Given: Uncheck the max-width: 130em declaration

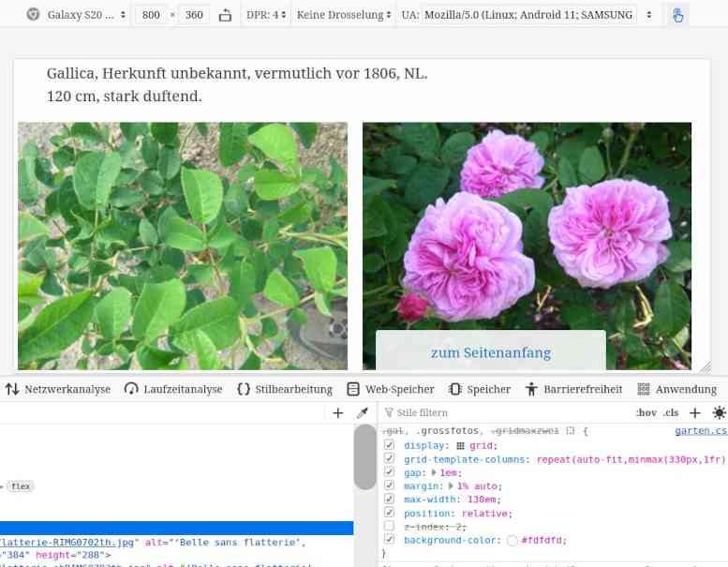Looking at the screenshot, I should 389,500.
